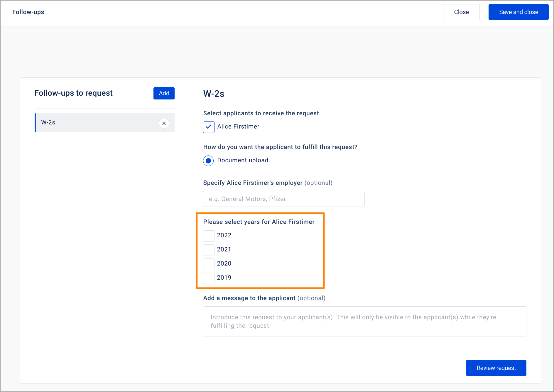
Task: Click 'Select applicants to receive the request' label
Action: 261,113
